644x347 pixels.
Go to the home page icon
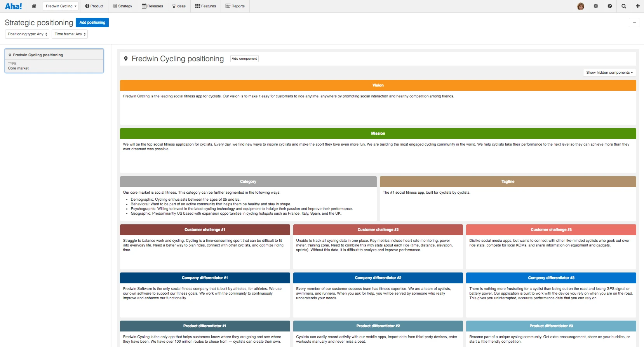(34, 6)
